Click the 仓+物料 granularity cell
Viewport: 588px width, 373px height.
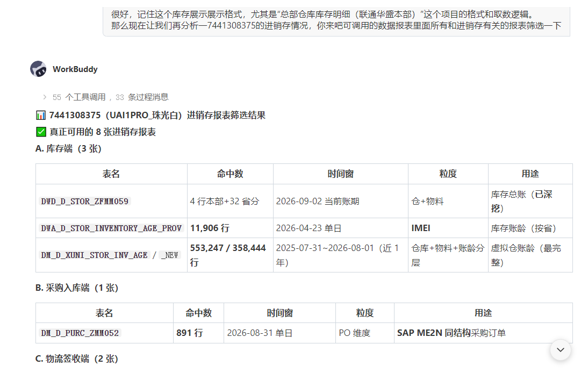(x=448, y=202)
